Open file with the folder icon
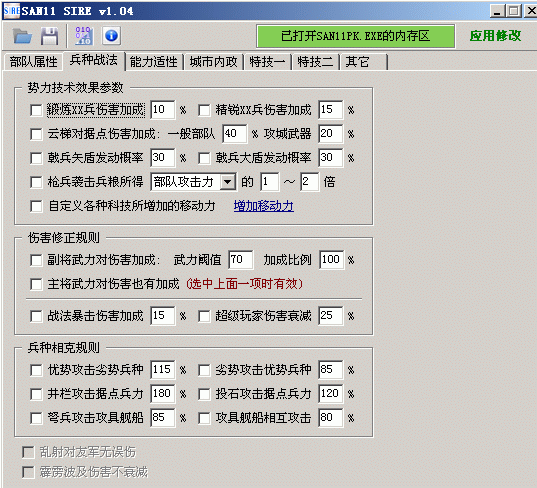Viewport: 537px width, 488px height. click(22, 36)
